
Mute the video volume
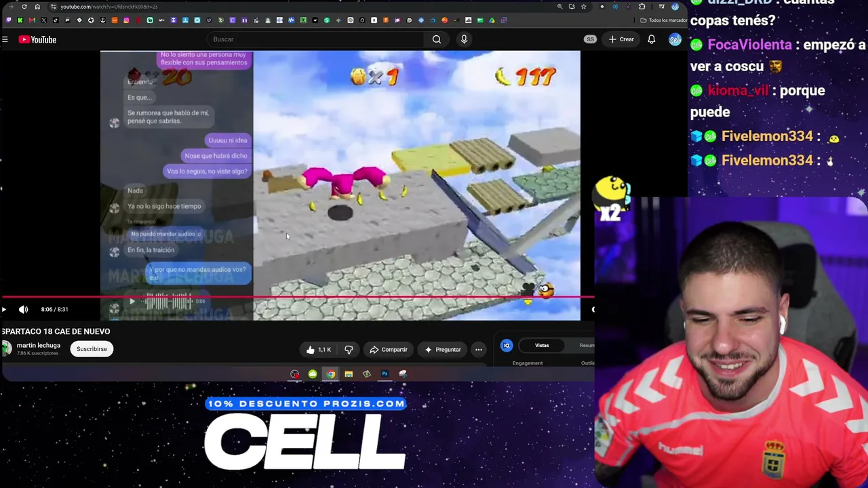tap(24, 310)
